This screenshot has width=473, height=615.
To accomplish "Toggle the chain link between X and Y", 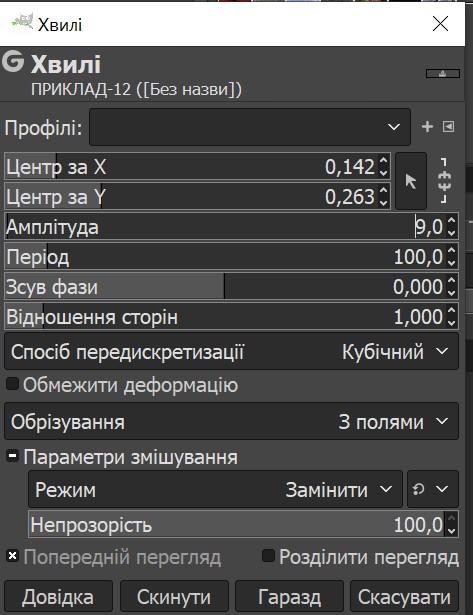I will (x=444, y=181).
